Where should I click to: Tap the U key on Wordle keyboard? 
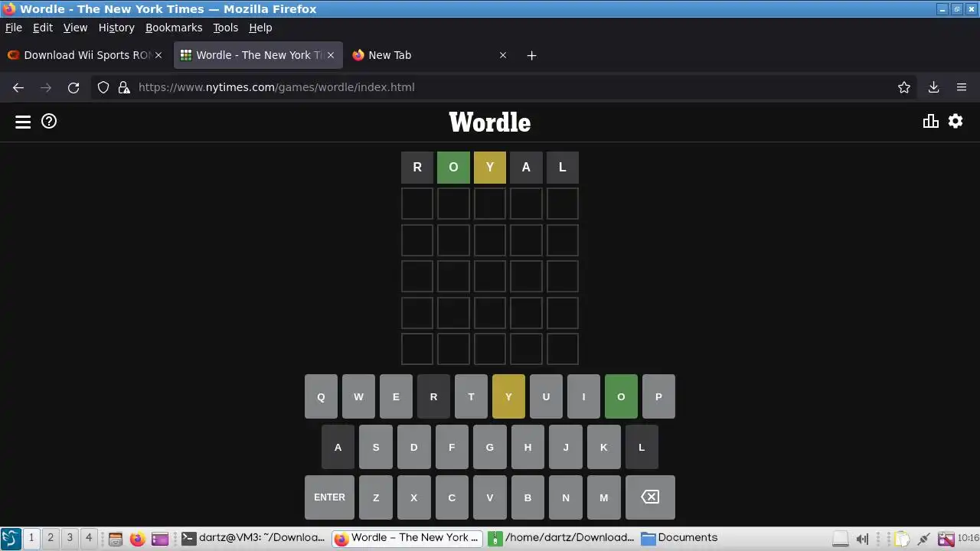546,396
